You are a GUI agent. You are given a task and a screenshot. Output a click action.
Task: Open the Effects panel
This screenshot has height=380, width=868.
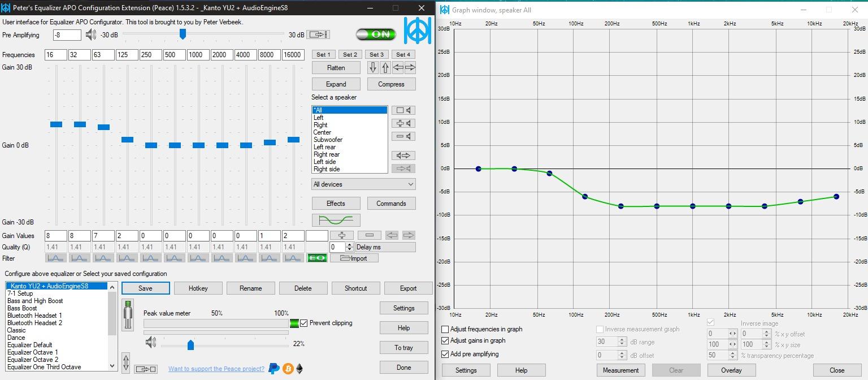coord(336,204)
